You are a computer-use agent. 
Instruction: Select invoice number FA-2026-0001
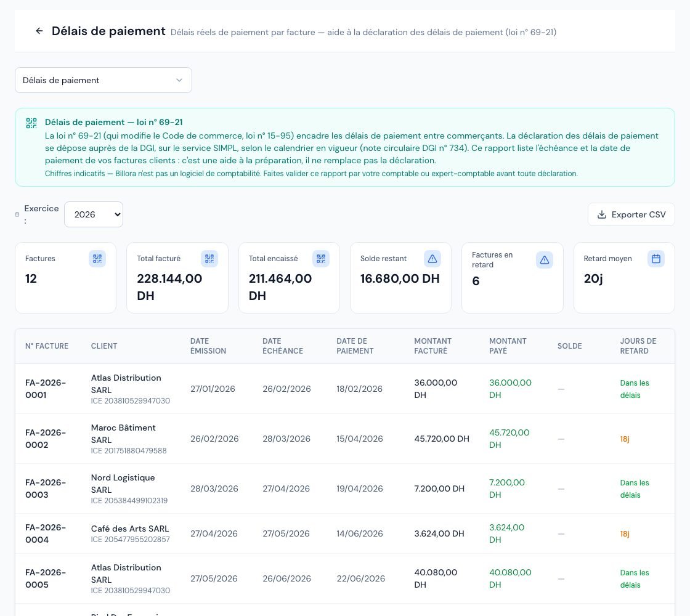pyautogui.click(x=46, y=389)
